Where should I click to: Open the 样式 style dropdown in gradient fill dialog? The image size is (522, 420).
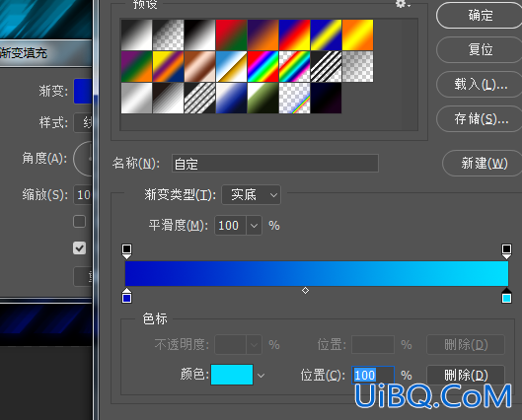(x=83, y=123)
